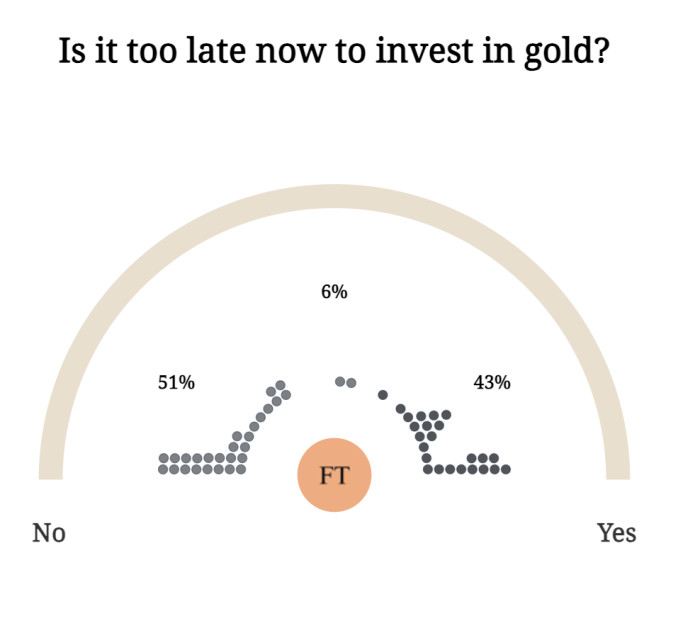Viewport: 700px width, 623px height.
Task: Click the 51% percentage label
Action: (x=176, y=382)
